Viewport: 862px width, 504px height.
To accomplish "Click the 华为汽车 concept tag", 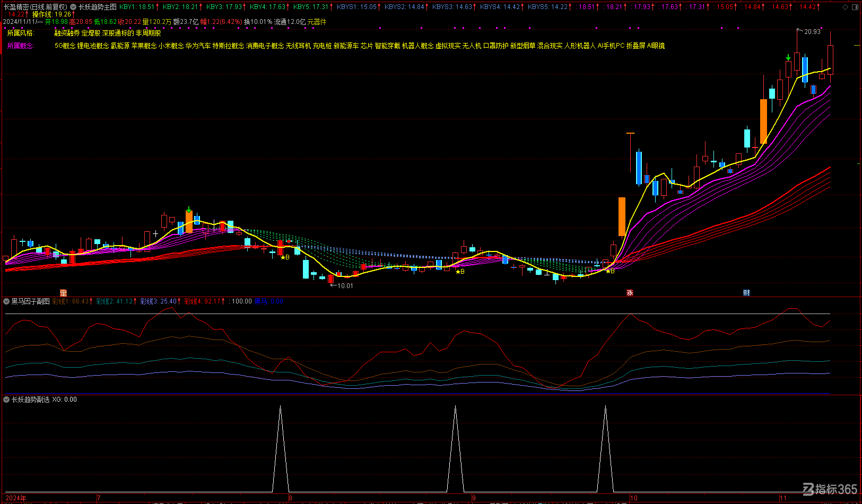I will click(198, 46).
